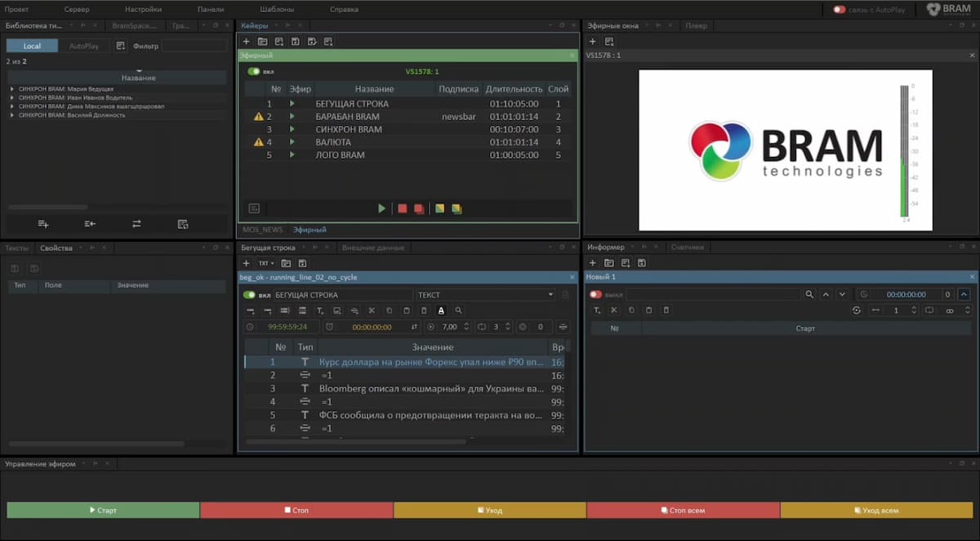
Task: Expand СИНХРОН BRAM: Василий Должность item
Action: tap(12, 115)
